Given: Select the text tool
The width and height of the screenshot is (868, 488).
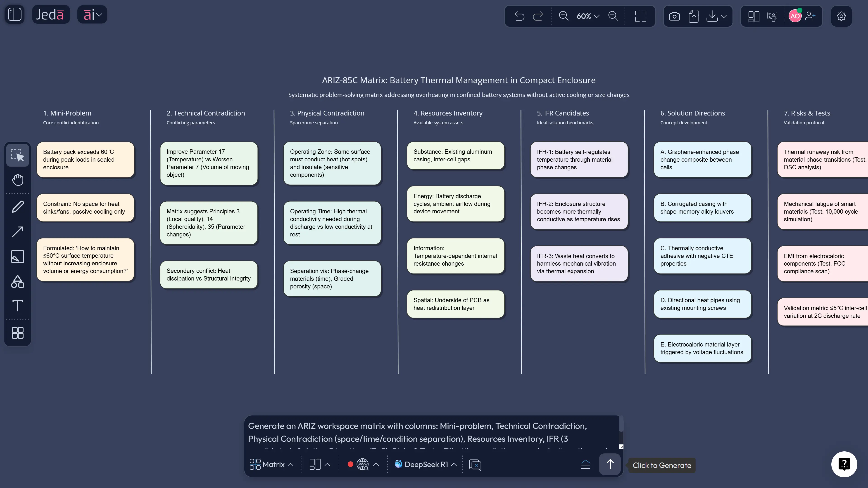Looking at the screenshot, I should click(x=17, y=306).
